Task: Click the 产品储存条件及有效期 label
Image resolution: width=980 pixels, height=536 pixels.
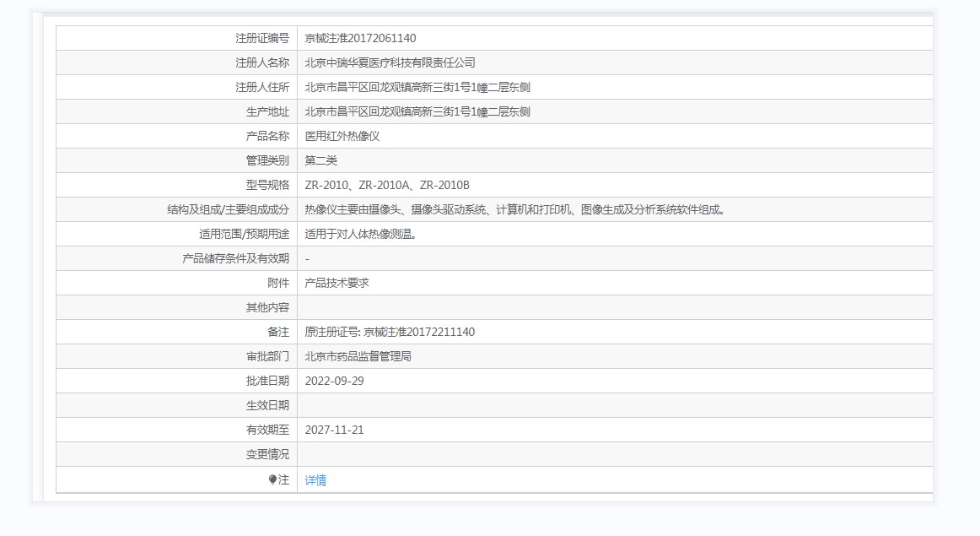Action: pos(235,258)
